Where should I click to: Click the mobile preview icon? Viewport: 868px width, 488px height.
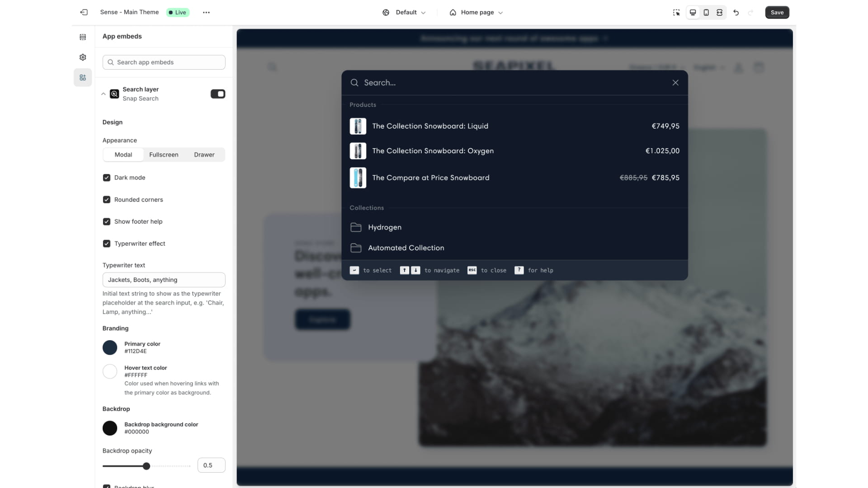click(x=706, y=12)
